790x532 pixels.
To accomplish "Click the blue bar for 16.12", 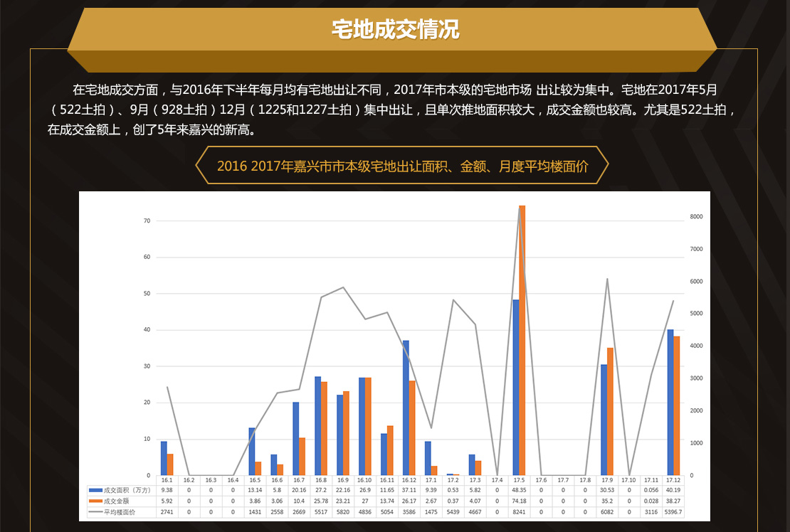I will click(406, 408).
